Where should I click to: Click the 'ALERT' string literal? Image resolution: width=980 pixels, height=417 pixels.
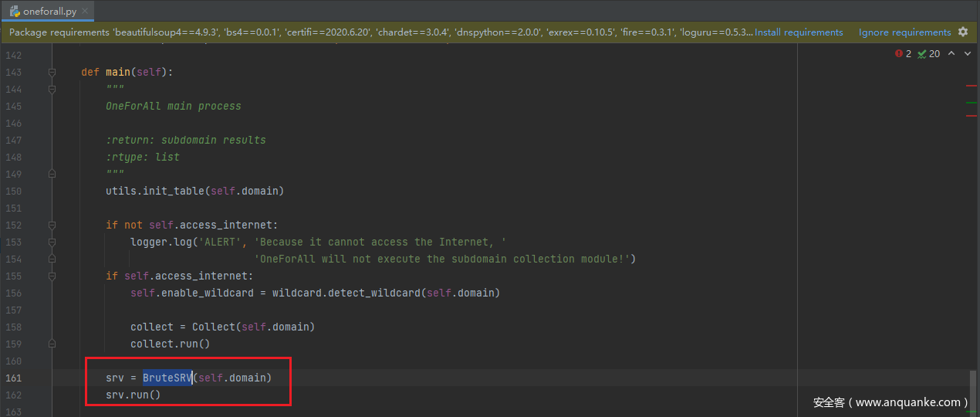click(220, 242)
